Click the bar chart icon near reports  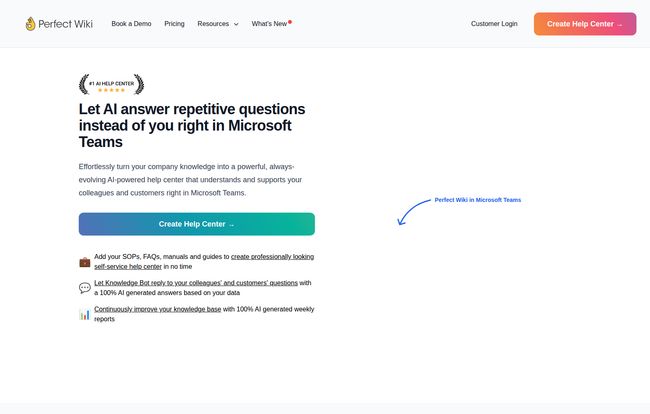(x=85, y=314)
